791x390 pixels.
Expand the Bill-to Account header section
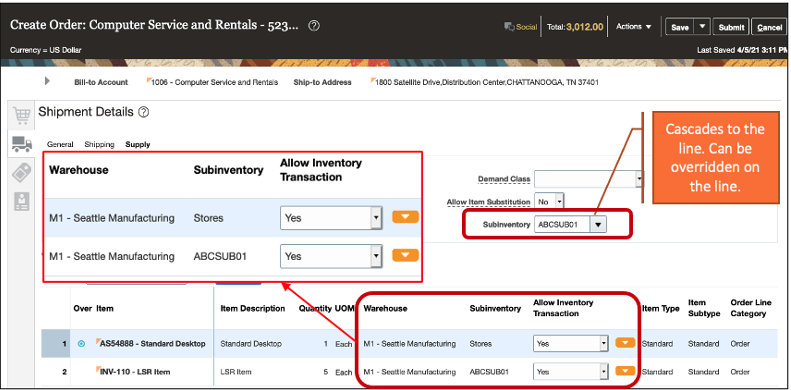point(47,81)
